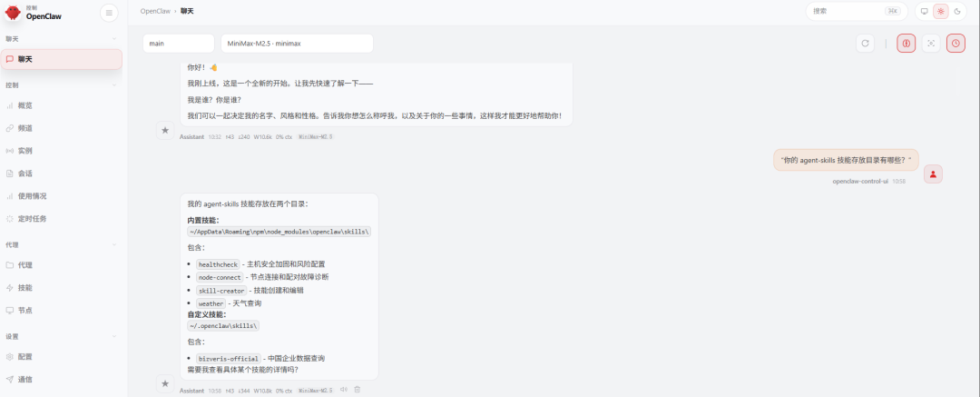Click the 0% ctx indicator of last reply
Screen dimensions: 980x397
[284, 390]
